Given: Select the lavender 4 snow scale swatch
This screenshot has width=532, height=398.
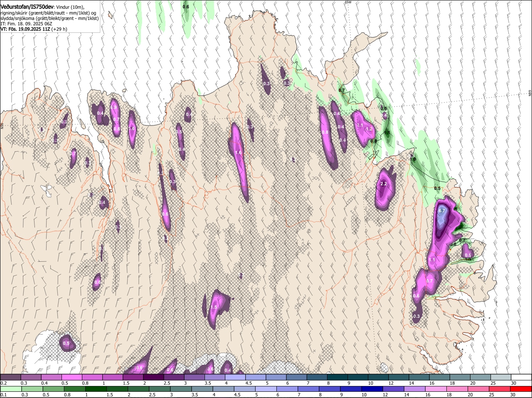Looking at the screenshot, I should pos(236,377).
